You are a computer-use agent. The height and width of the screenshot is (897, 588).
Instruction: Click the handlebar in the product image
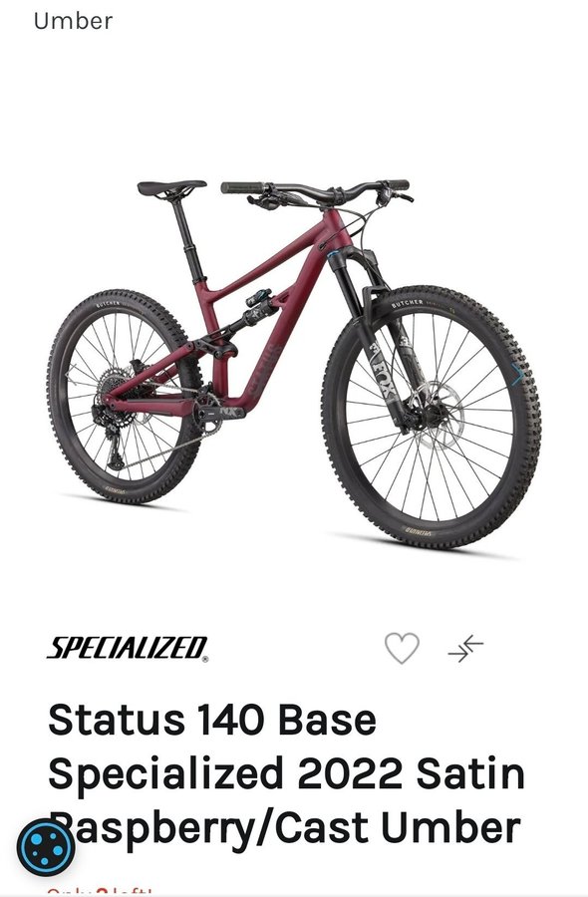click(315, 190)
